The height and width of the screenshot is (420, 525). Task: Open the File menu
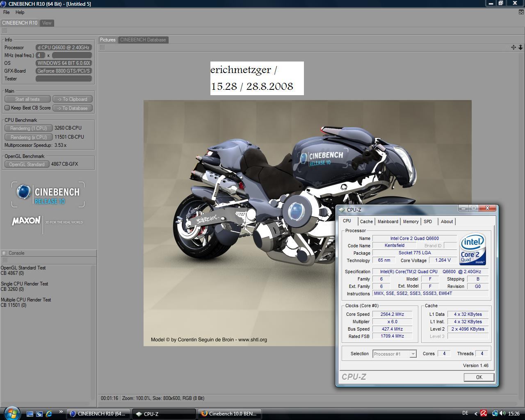(x=7, y=12)
